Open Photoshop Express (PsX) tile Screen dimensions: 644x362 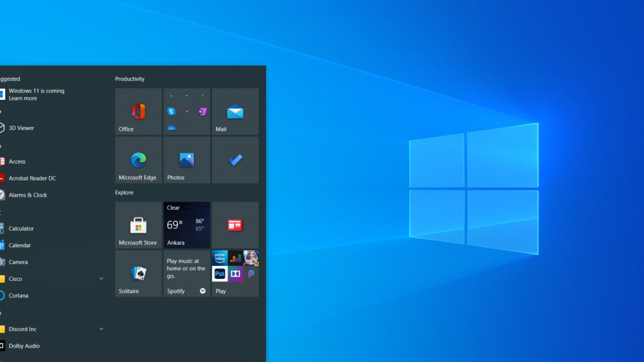[219, 273]
